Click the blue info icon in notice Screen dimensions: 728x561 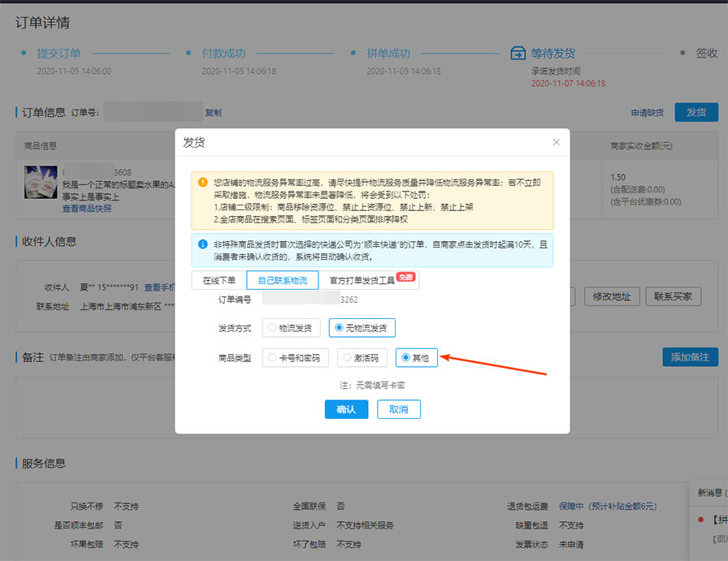click(x=203, y=243)
